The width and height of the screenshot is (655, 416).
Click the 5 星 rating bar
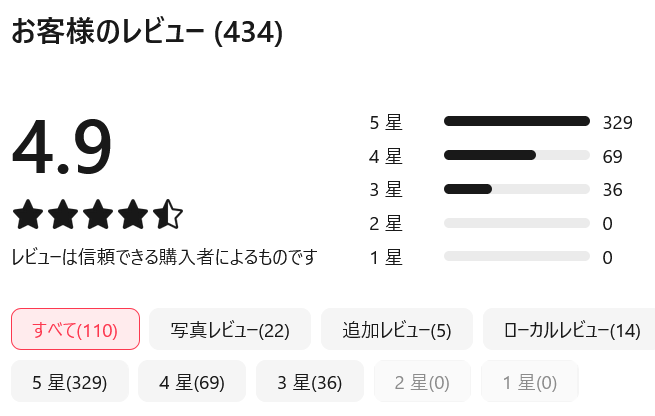click(x=516, y=122)
